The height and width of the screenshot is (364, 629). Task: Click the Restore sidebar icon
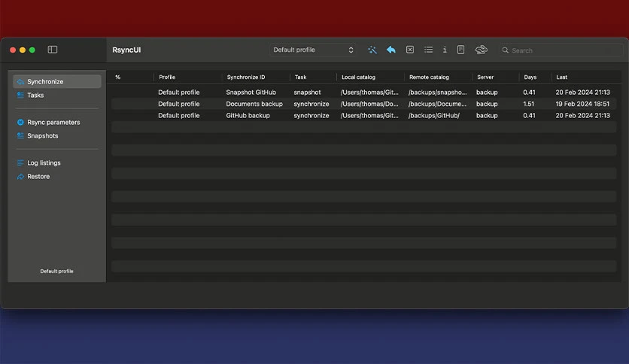click(x=20, y=177)
